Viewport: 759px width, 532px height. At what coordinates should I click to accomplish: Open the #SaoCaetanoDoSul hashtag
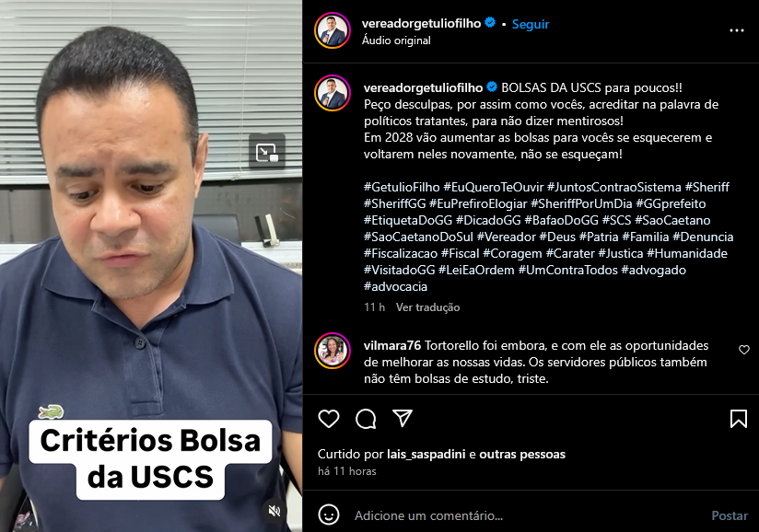(418, 237)
